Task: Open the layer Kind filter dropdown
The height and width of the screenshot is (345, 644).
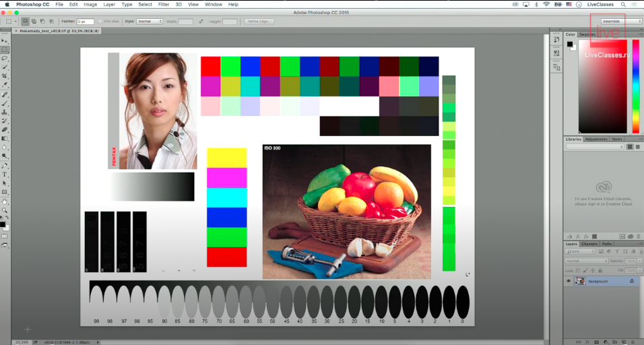Action: [580, 251]
